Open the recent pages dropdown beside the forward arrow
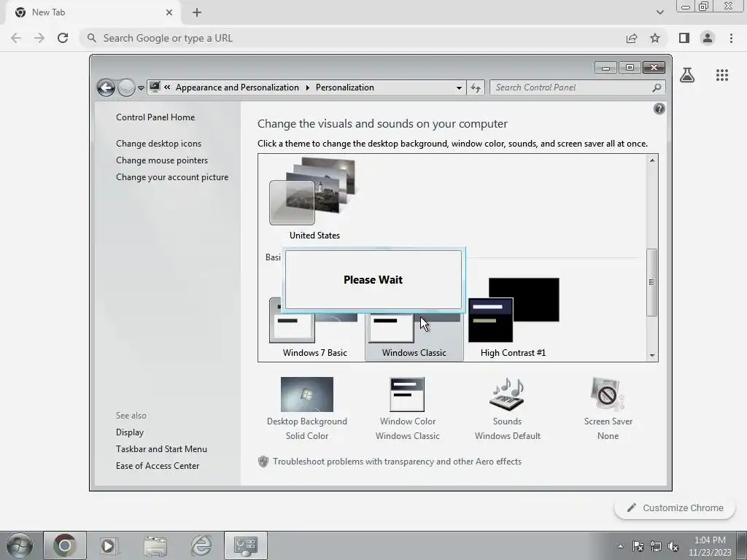 click(x=141, y=88)
